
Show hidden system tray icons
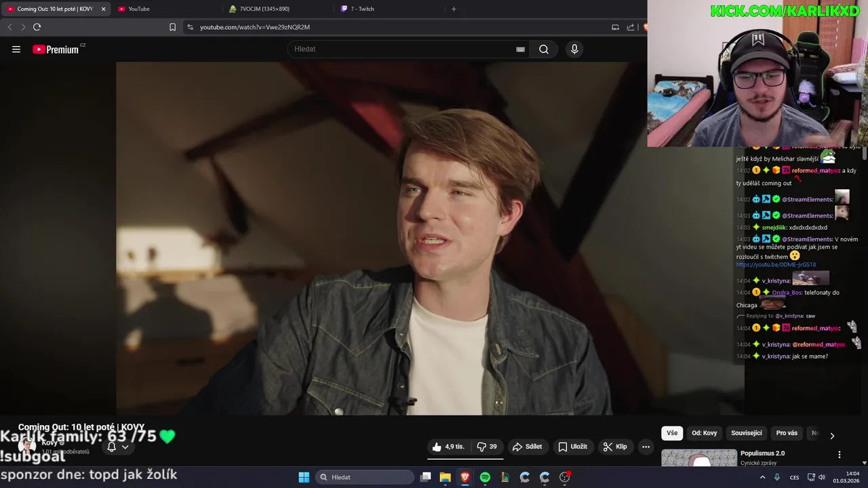pos(762,477)
